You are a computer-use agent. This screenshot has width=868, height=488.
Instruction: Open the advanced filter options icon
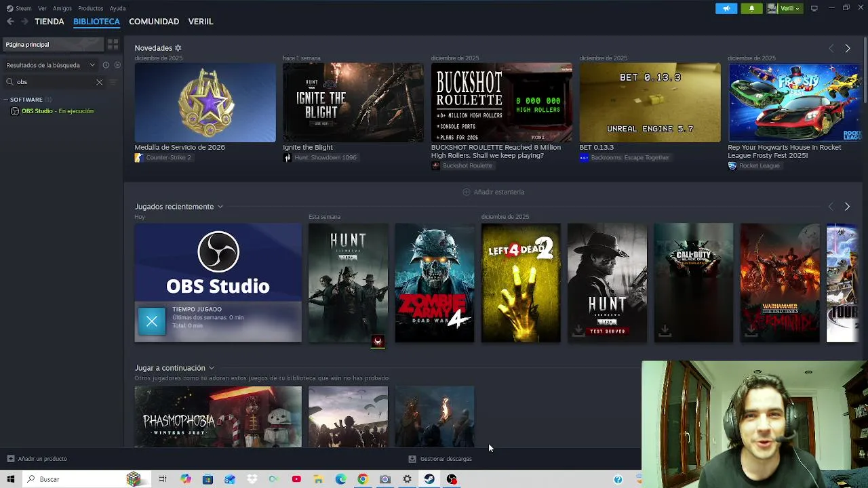(113, 82)
